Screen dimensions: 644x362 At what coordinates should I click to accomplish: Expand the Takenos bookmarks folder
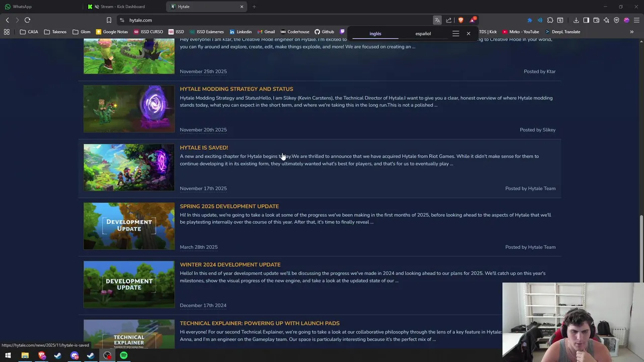coord(55,32)
